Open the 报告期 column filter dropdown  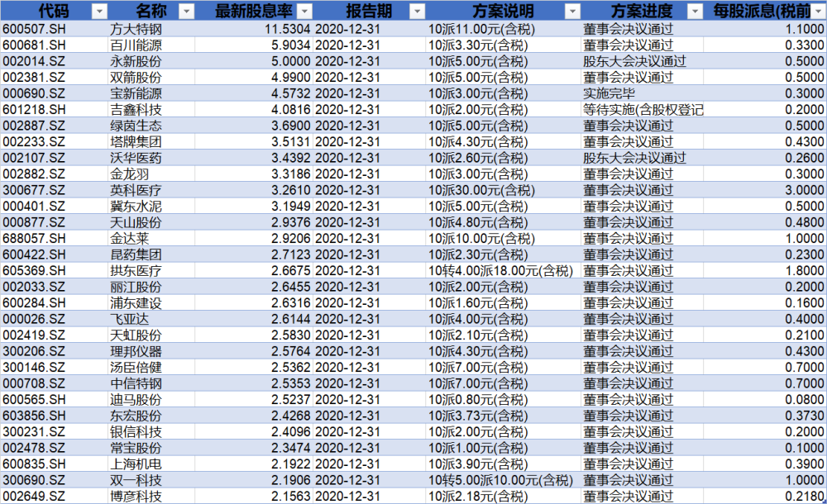click(417, 11)
